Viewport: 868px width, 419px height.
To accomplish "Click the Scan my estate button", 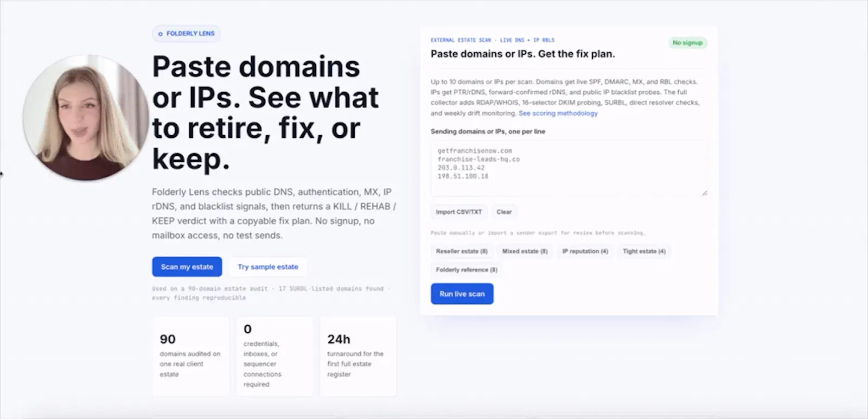I will tap(187, 266).
